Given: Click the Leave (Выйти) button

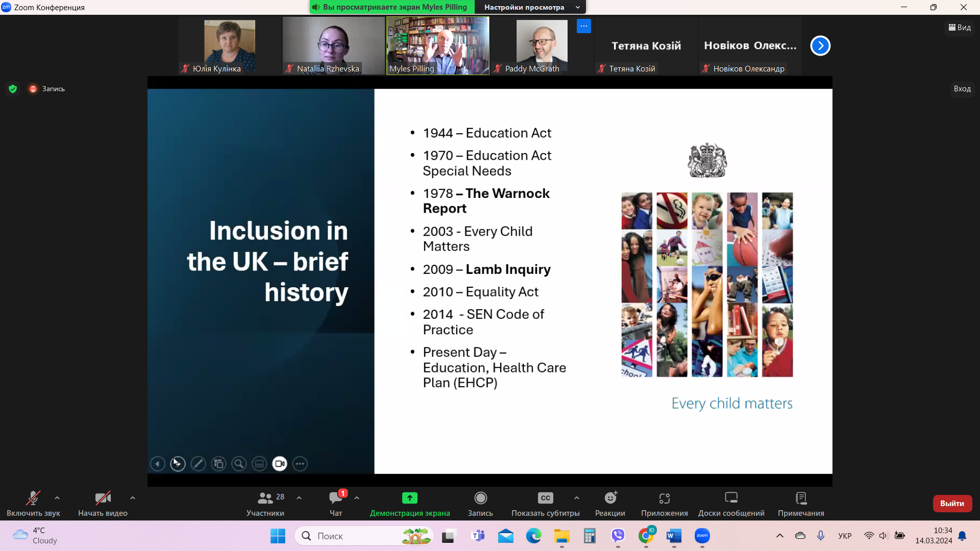Looking at the screenshot, I should point(952,503).
